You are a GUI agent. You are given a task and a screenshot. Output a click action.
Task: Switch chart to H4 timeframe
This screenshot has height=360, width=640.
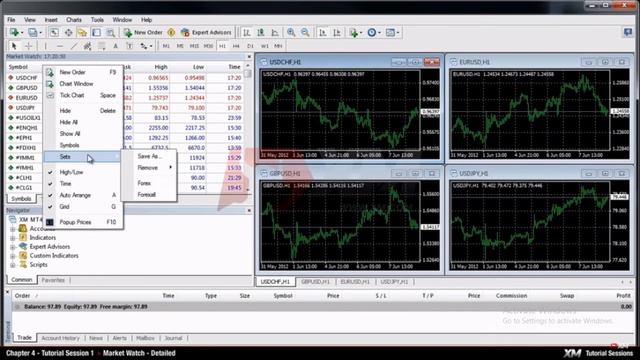point(236,46)
